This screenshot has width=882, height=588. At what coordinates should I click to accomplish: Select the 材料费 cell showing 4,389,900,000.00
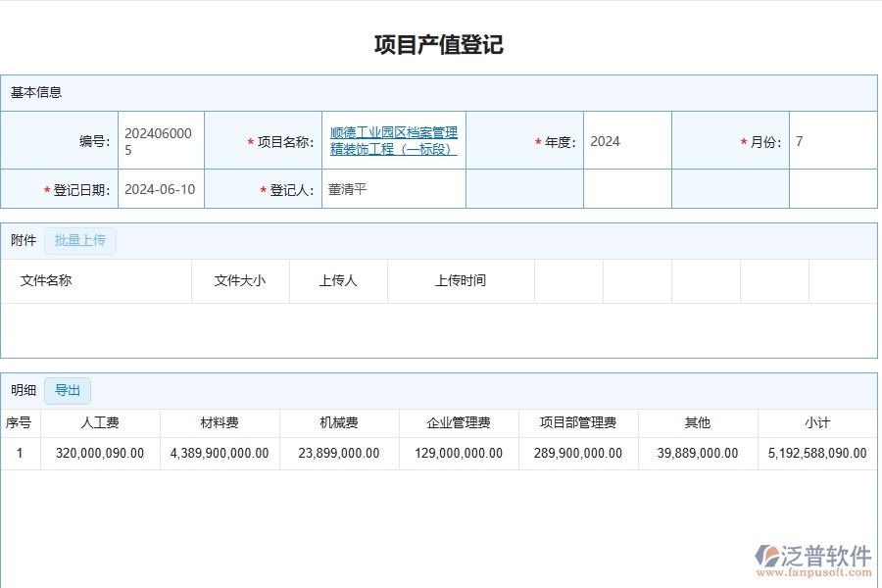pyautogui.click(x=218, y=453)
